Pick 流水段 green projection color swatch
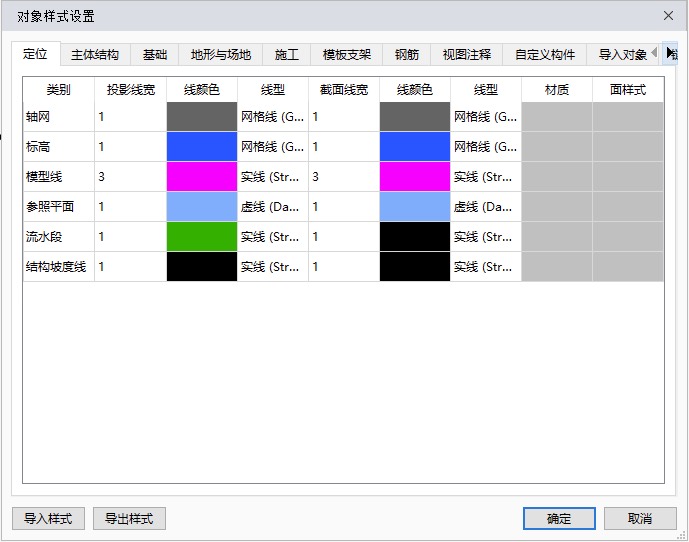Viewport: 689px width, 542px height. coord(202,236)
